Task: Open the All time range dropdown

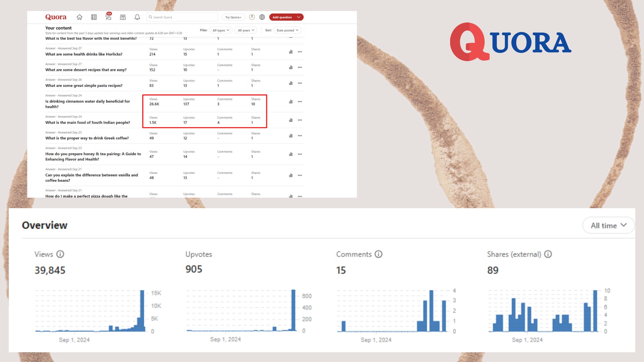Action: click(x=608, y=226)
